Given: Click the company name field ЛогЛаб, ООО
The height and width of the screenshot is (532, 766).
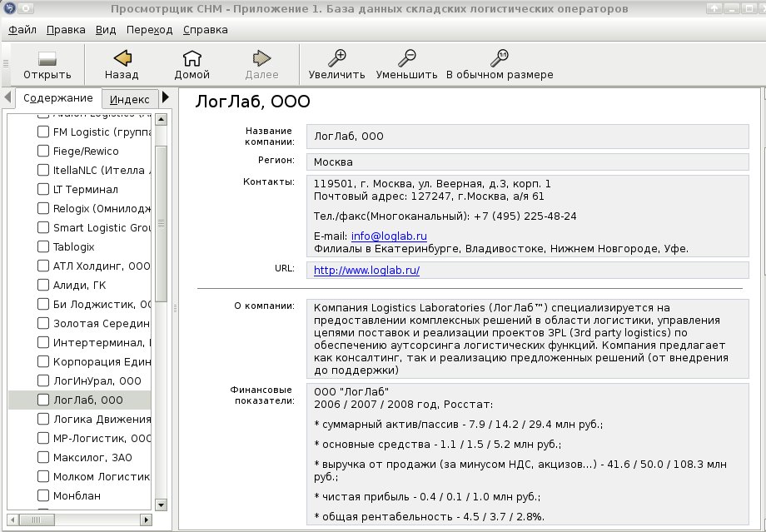Looking at the screenshot, I should coord(527,137).
